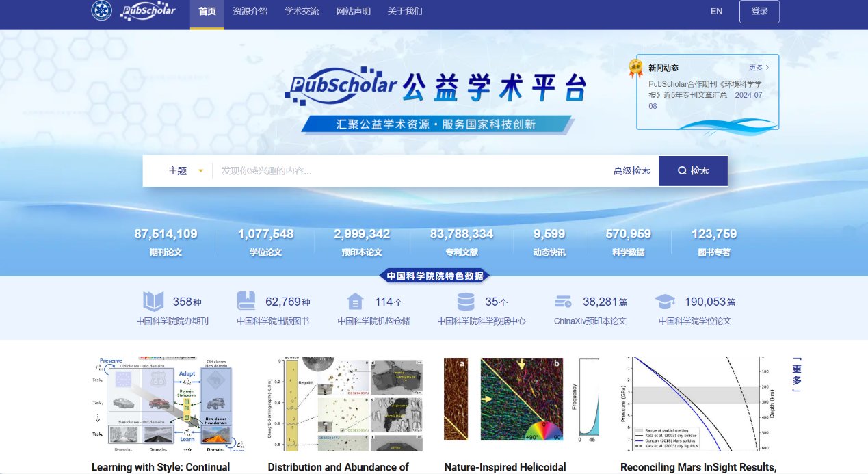Click the 新闻动态 news panel heading
Screen dimensions: 868x474
(x=663, y=68)
